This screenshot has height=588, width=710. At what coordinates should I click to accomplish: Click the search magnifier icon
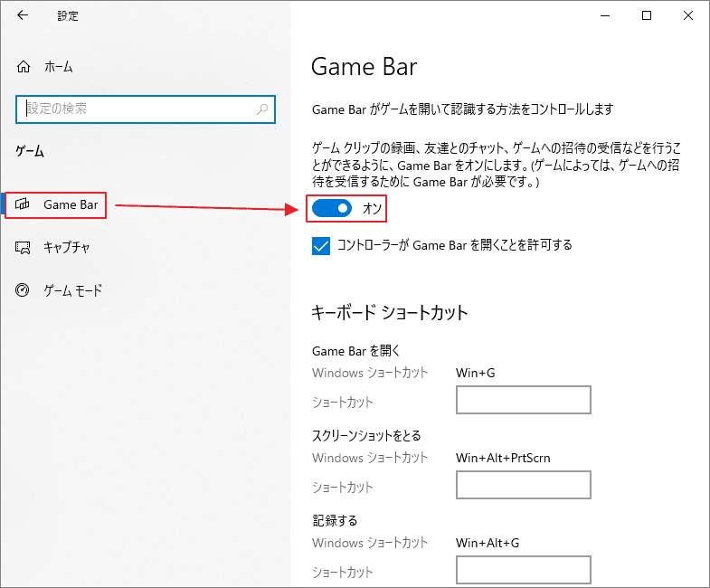pyautogui.click(x=262, y=109)
